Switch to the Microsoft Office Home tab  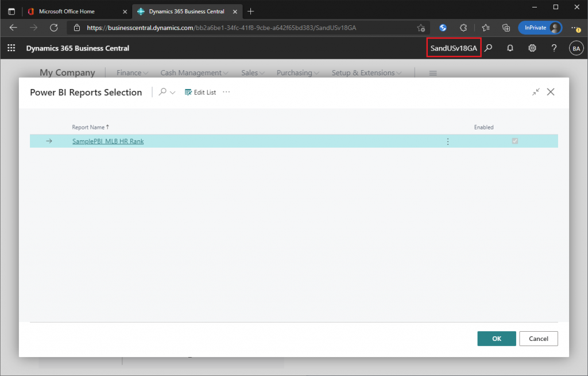(x=78, y=11)
